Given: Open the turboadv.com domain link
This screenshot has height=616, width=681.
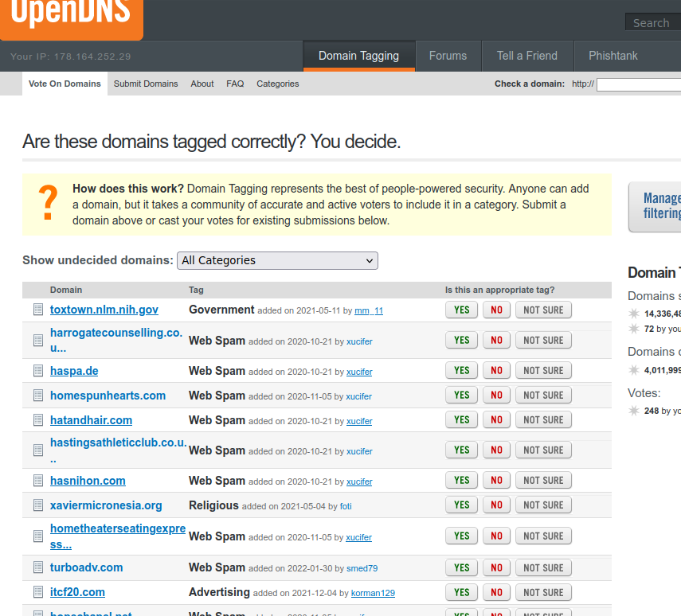Looking at the screenshot, I should pos(86,567).
